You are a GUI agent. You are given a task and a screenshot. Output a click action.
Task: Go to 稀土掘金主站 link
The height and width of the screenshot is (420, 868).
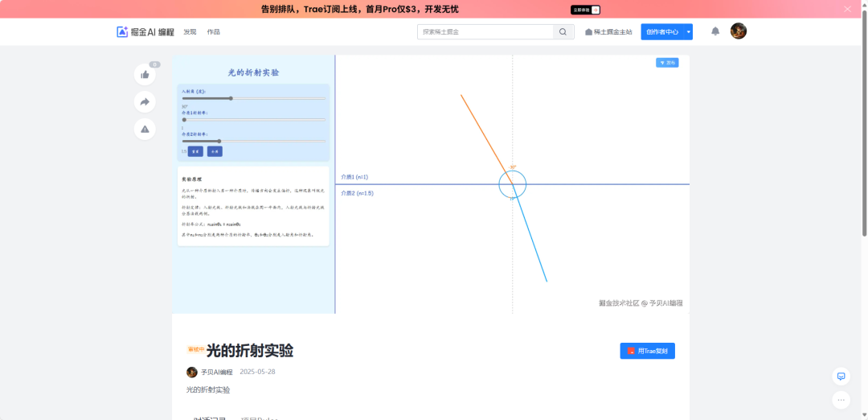pyautogui.click(x=608, y=32)
